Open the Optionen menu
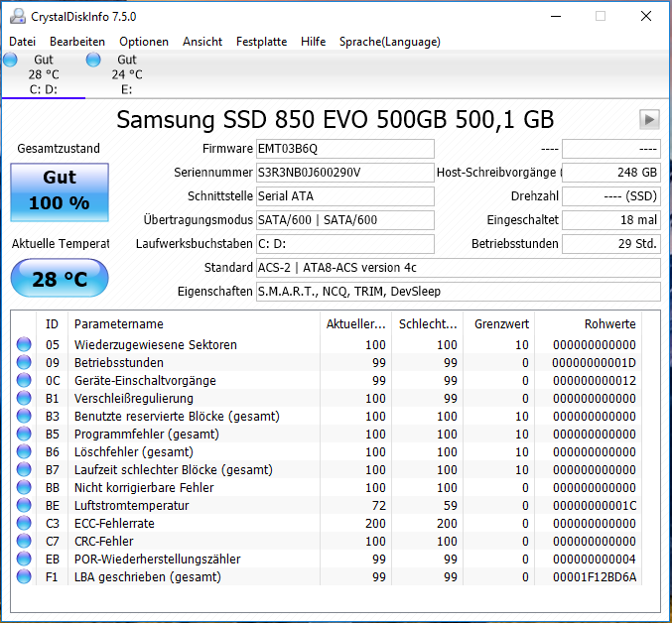The height and width of the screenshot is (623, 672). (144, 42)
